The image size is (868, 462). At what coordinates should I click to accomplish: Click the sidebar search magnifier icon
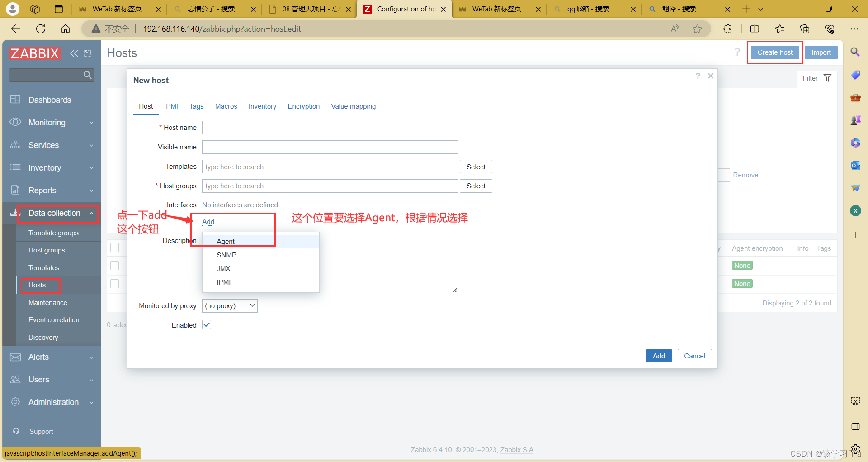87,75
